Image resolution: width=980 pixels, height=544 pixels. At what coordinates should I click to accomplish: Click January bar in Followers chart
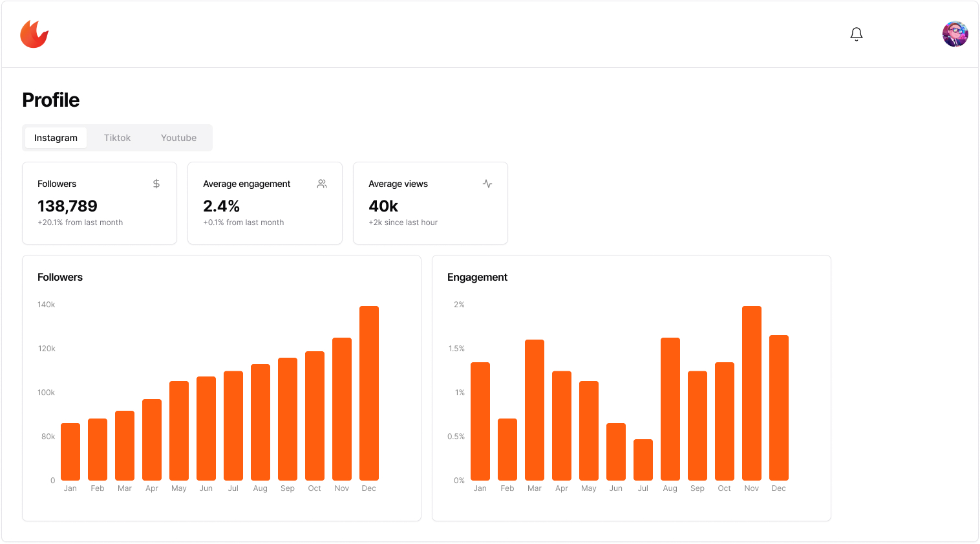point(70,452)
